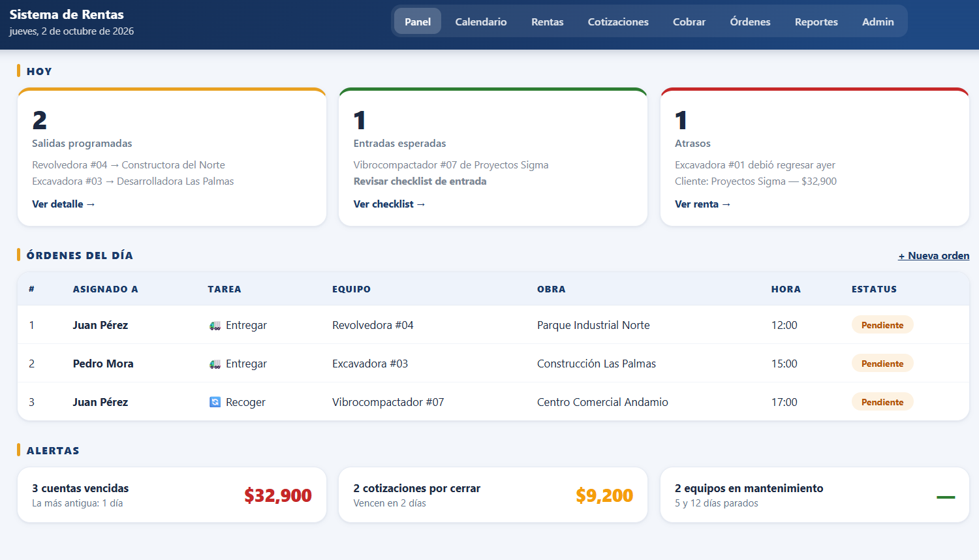Click the ESTATUS column header
The image size is (979, 560).
(874, 289)
